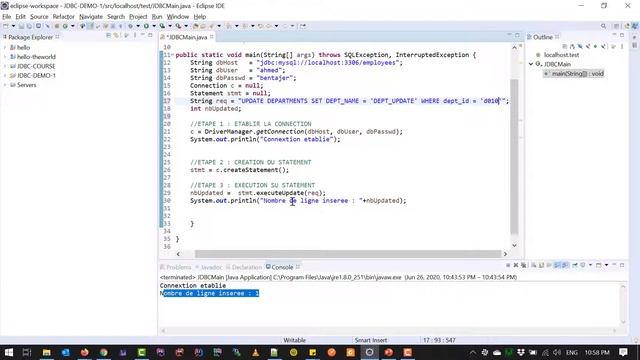Click the Terminate icon in Console toolbar
Viewport: 640px width, 360px height.
508,265
